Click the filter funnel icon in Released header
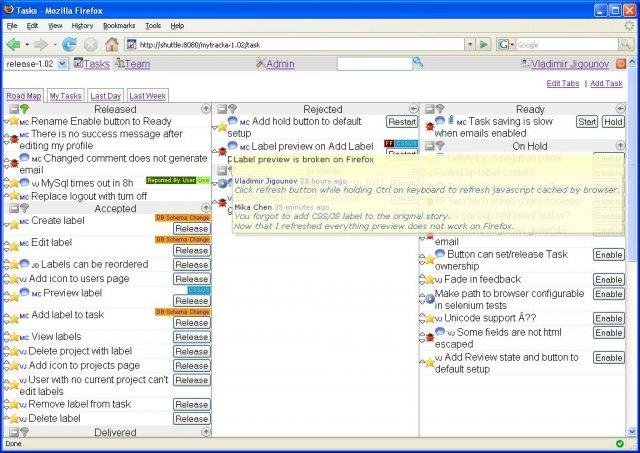 point(24,109)
